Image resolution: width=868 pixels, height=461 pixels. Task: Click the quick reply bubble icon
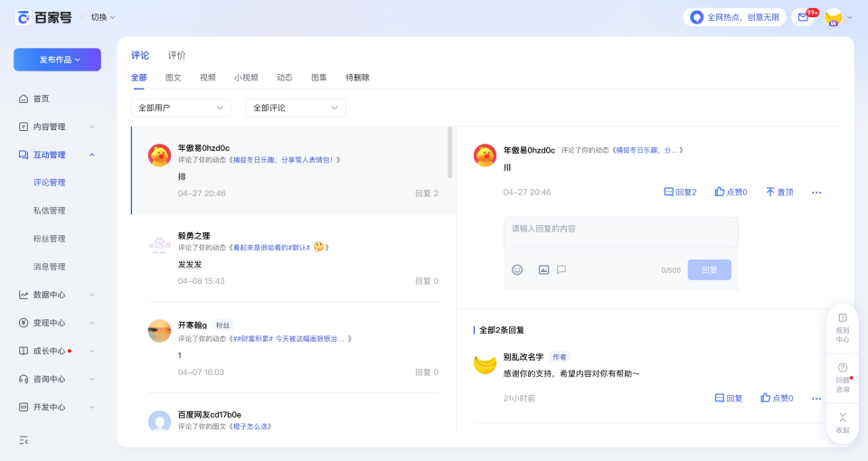coord(561,269)
